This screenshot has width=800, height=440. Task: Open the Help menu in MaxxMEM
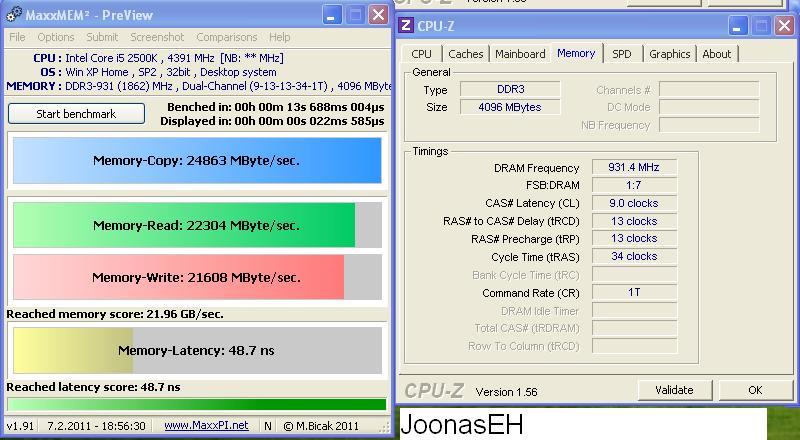click(280, 37)
